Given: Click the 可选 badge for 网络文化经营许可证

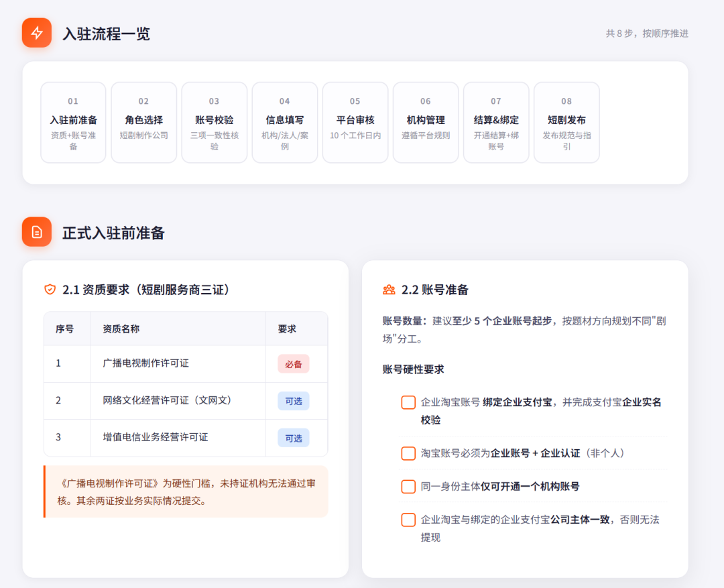Looking at the screenshot, I should point(293,401).
